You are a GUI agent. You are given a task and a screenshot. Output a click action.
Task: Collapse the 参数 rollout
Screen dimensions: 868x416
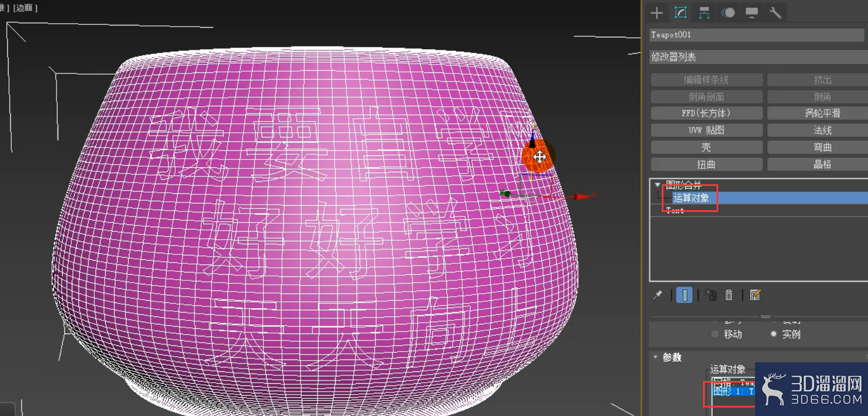[656, 357]
